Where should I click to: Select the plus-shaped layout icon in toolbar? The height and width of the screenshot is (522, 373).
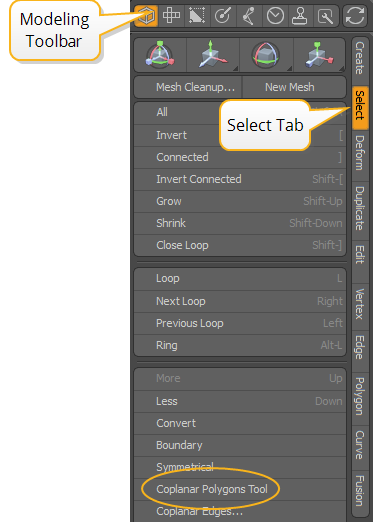tap(171, 16)
